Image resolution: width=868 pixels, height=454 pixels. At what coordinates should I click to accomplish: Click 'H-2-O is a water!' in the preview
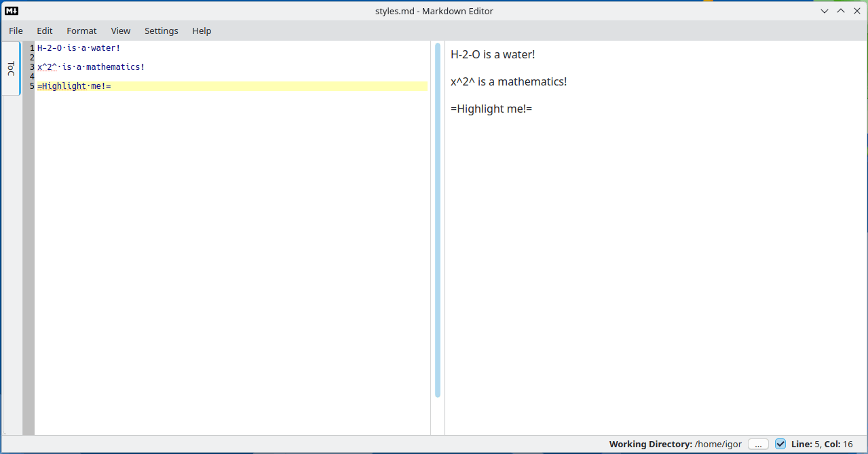493,55
